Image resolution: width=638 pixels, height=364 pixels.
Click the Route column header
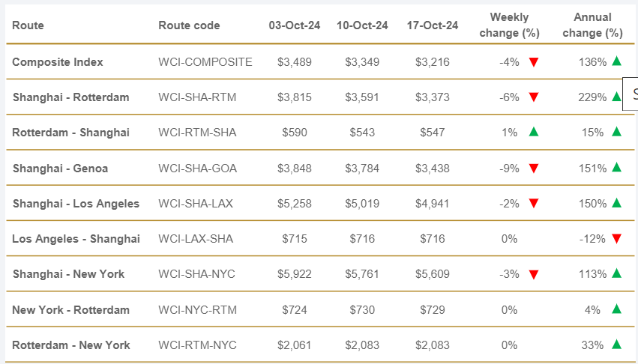(x=28, y=25)
